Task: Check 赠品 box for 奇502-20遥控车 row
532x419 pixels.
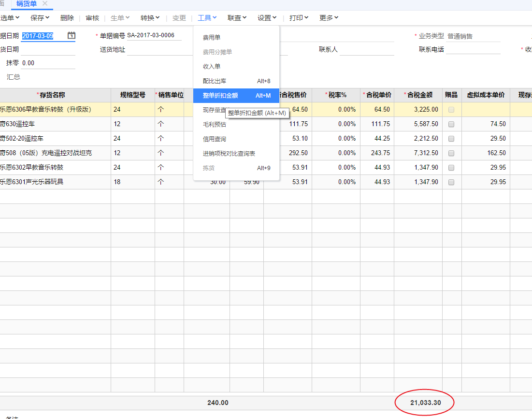Action: [x=451, y=139]
